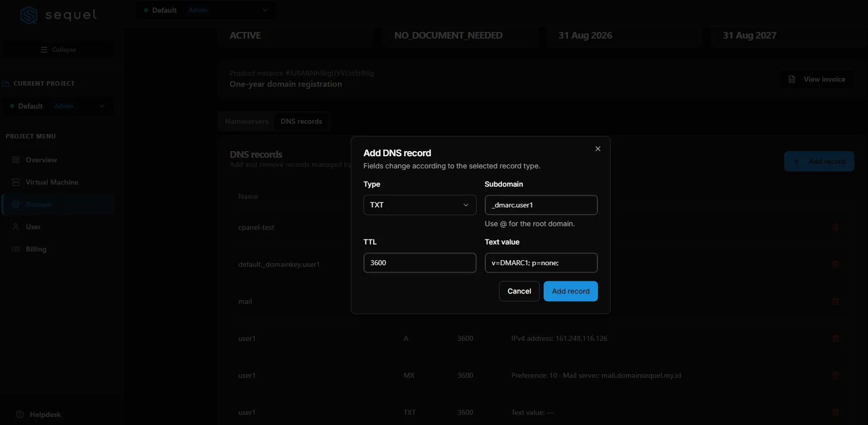Click the Current Project folder icon

click(6, 83)
